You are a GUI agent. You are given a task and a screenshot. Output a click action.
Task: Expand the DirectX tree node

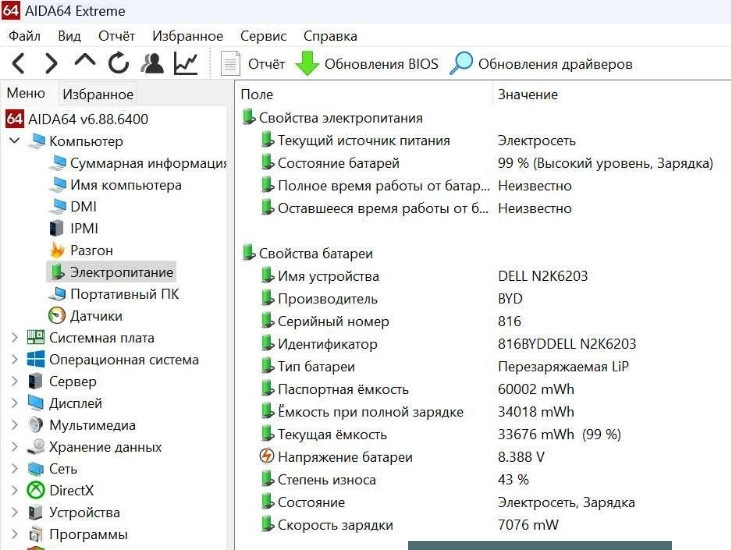[x=14, y=490]
